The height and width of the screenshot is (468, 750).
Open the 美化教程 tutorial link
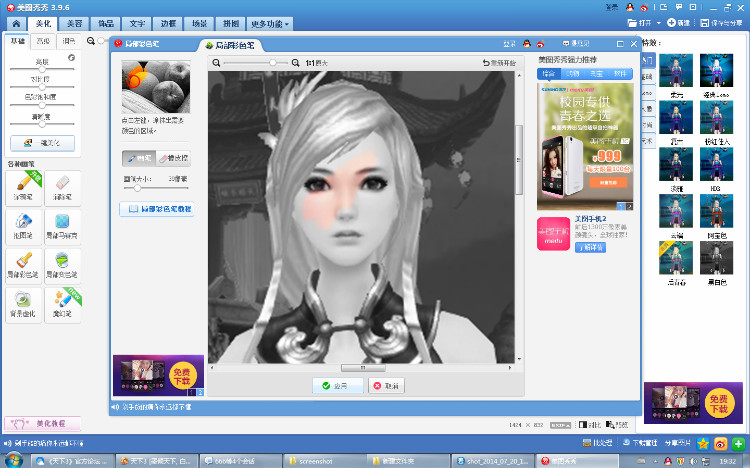pyautogui.click(x=43, y=423)
